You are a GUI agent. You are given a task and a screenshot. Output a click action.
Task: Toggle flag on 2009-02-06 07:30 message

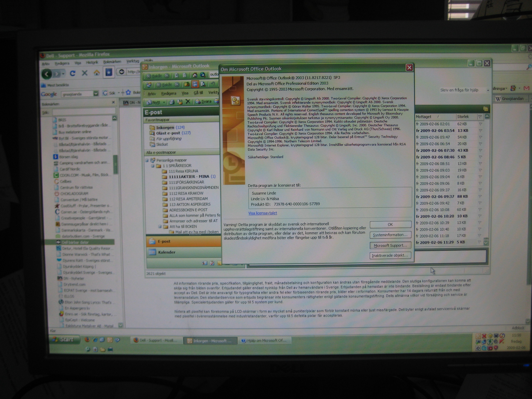pos(480,150)
